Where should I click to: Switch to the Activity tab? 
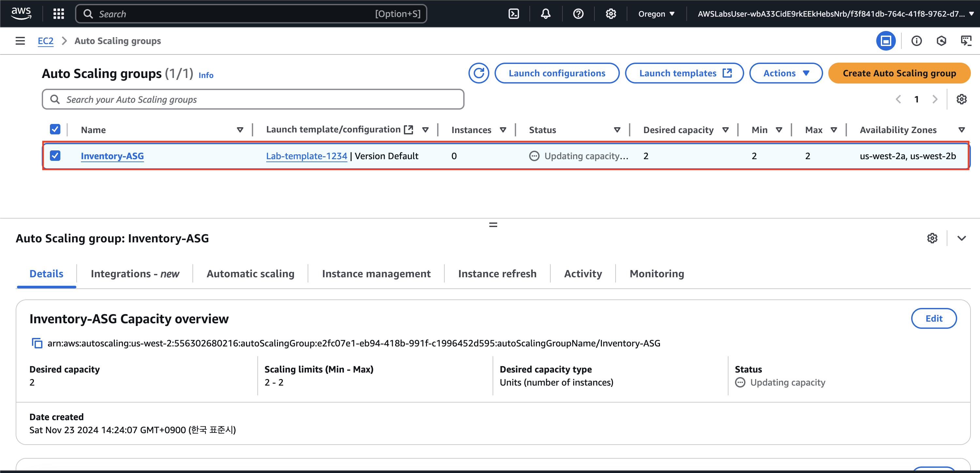point(583,274)
